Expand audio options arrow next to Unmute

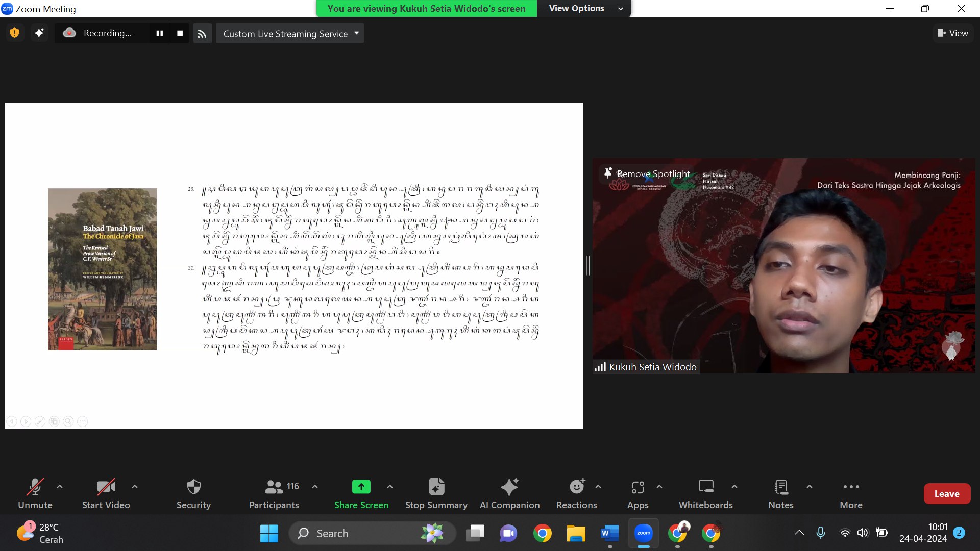[60, 487]
